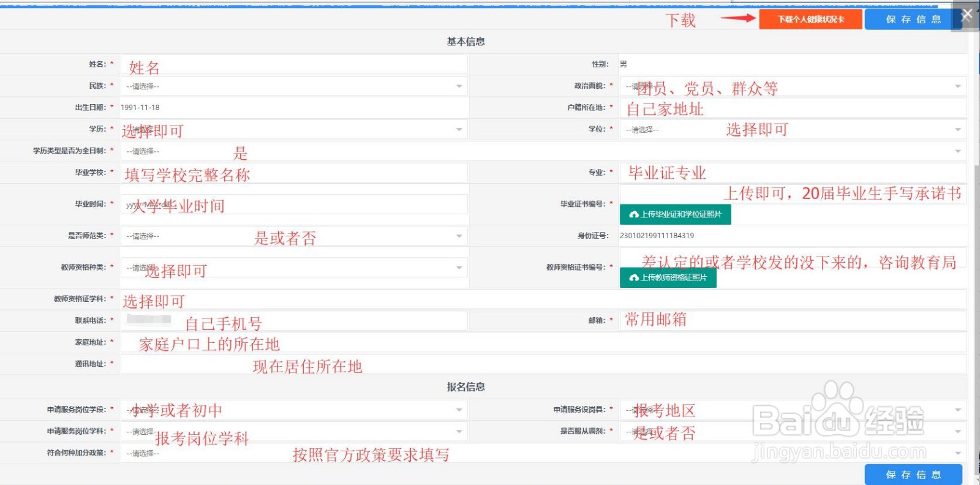Open the 学历类型是否为全日制 dropdown
The height and width of the screenshot is (485, 980).
tap(543, 151)
